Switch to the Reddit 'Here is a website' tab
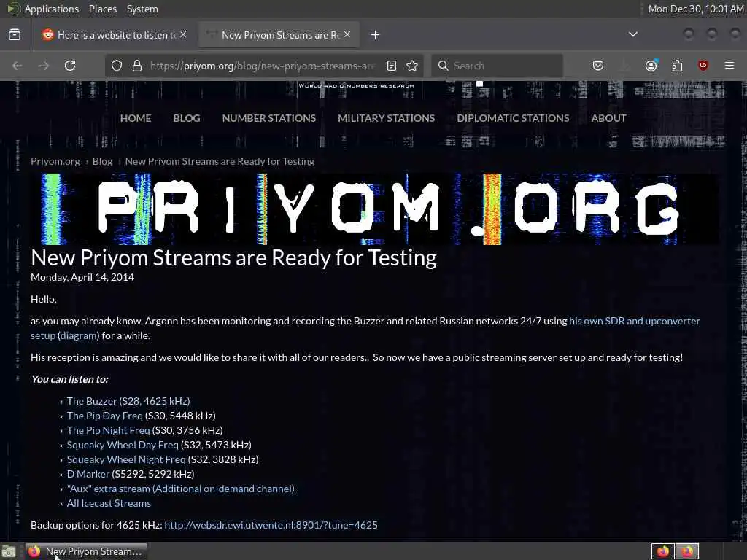Viewport: 747px width, 560px height. coord(115,35)
